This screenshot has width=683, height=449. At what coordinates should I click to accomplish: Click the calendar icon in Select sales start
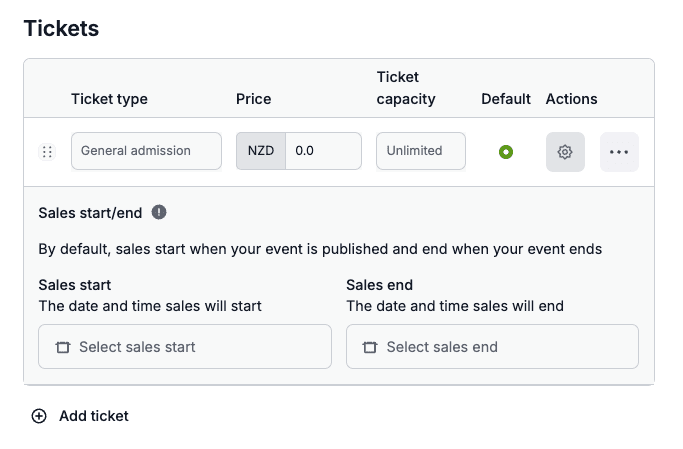point(63,347)
